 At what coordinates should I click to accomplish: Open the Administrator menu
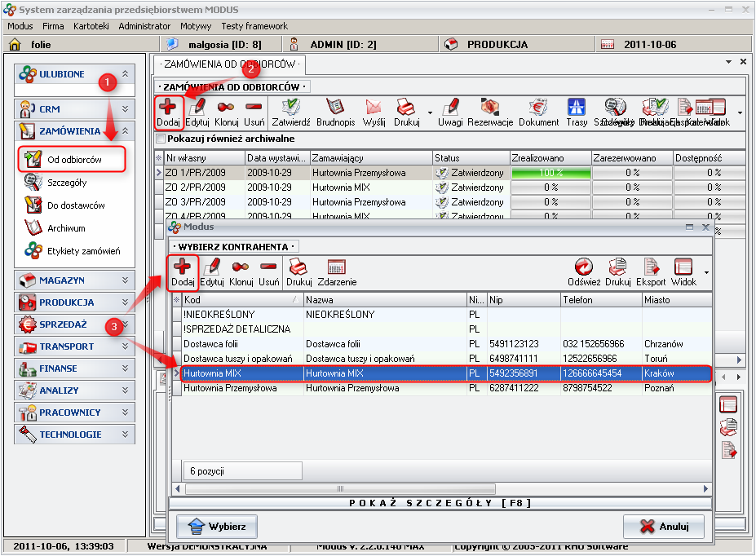point(144,26)
